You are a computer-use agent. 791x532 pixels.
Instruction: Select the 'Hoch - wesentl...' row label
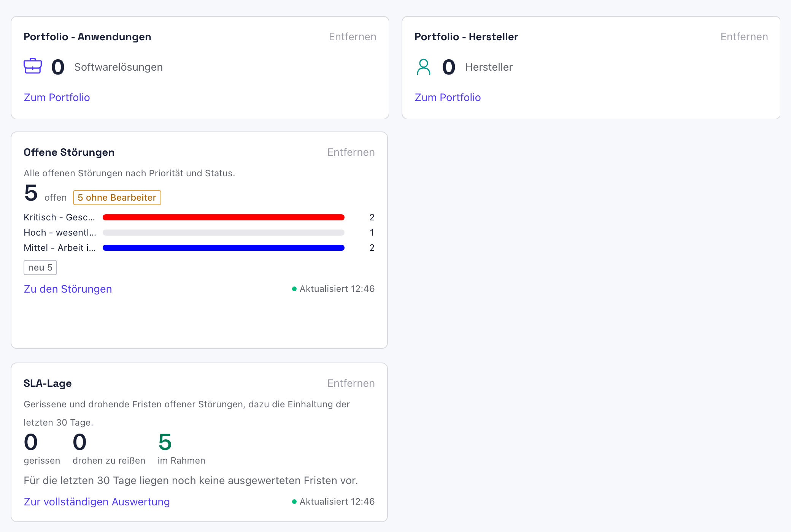(x=60, y=233)
